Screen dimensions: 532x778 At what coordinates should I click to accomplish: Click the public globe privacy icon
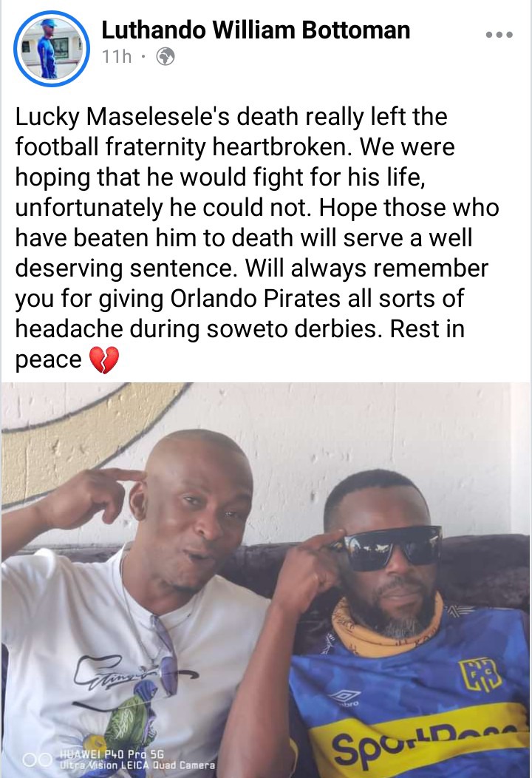point(165,57)
